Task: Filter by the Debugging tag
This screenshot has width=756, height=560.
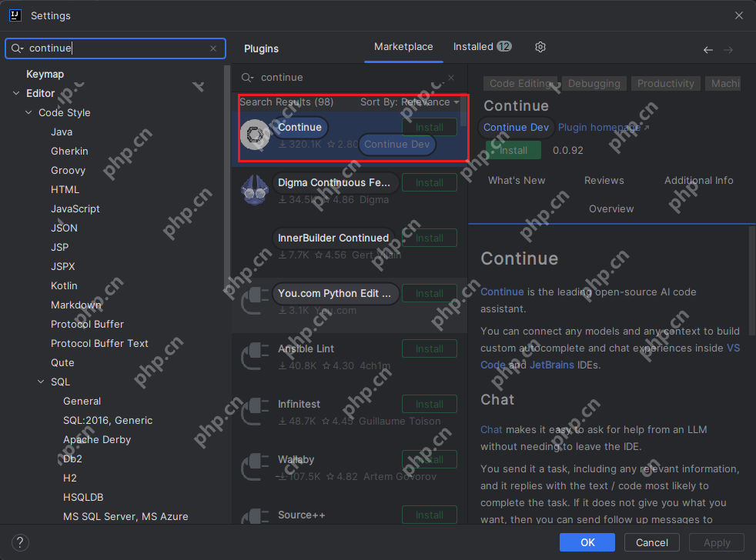Action: coord(594,83)
